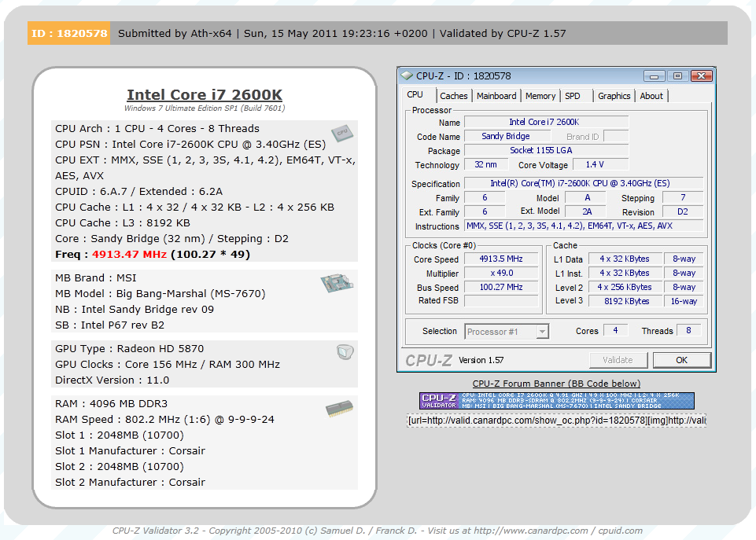Click the Code Name Sandy Bridge field
The height and width of the screenshot is (540, 756).
507,136
